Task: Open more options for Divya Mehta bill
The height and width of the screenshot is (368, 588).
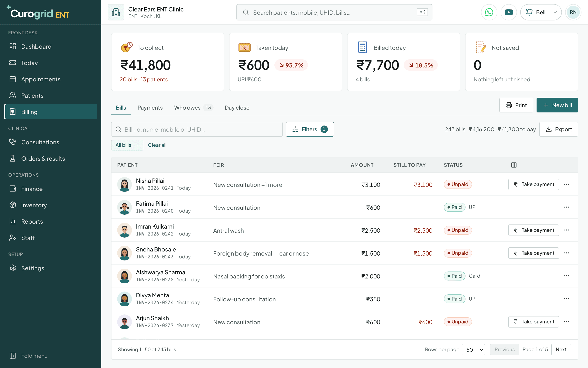Action: click(566, 299)
